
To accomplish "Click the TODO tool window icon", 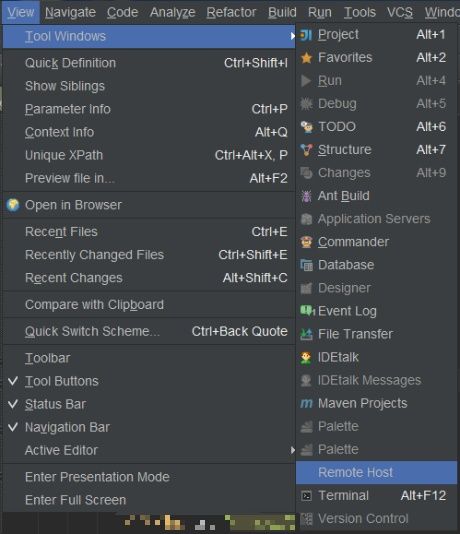I will (x=306, y=127).
